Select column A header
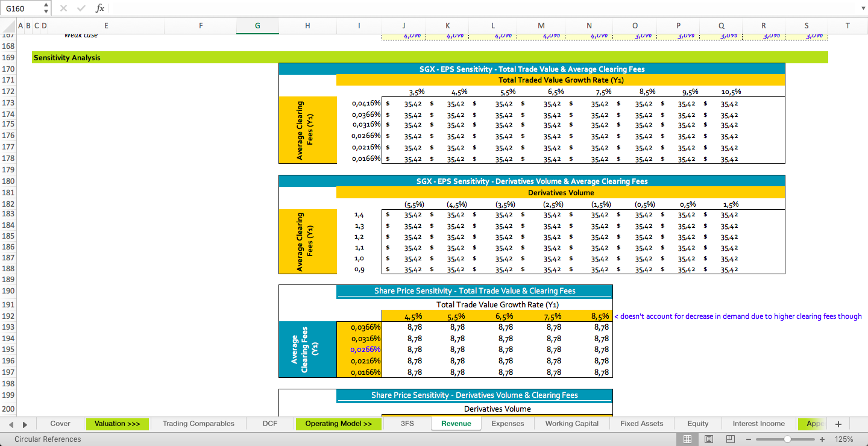Screen dimensions: 868x446 click(x=20, y=26)
